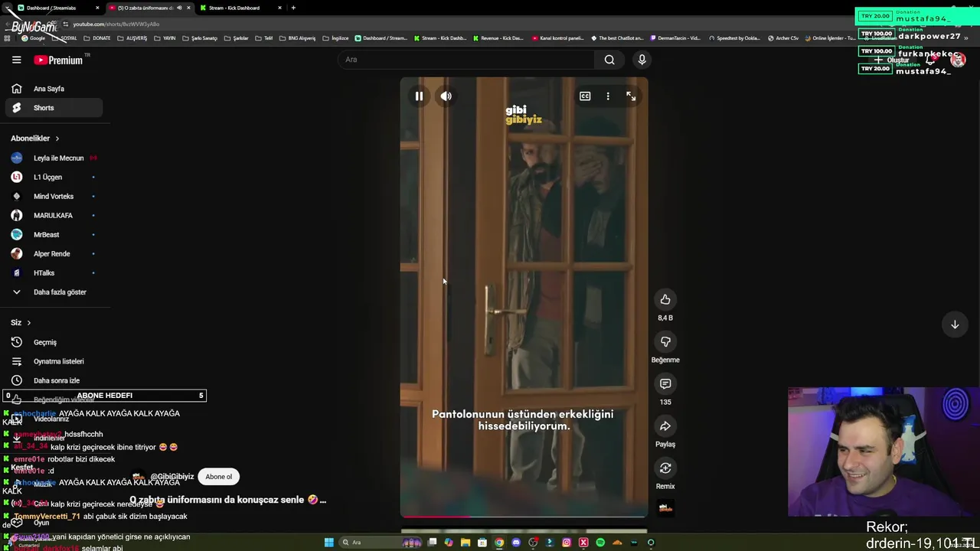The image size is (980, 551).
Task: Open Instagram from the taskbar
Action: coord(567,543)
